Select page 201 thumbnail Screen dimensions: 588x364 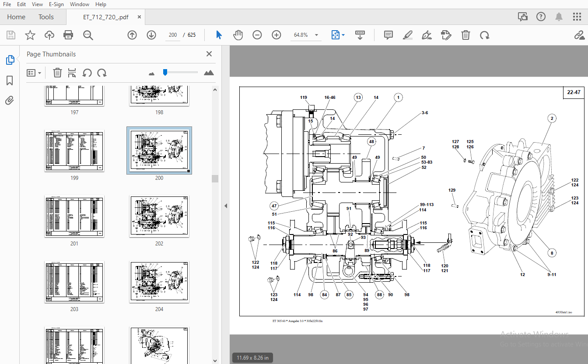(74, 216)
